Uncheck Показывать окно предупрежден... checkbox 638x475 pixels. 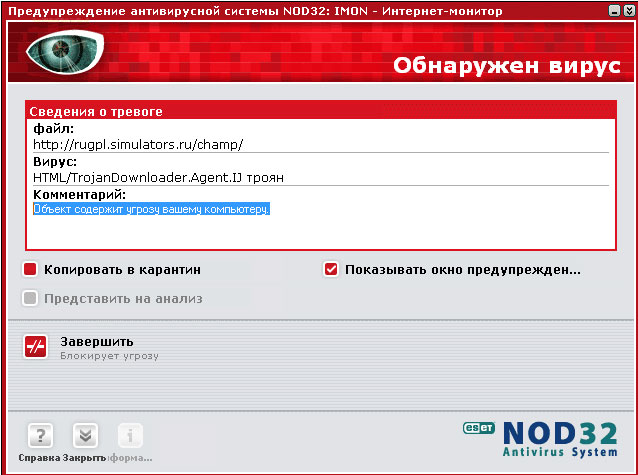click(x=331, y=269)
